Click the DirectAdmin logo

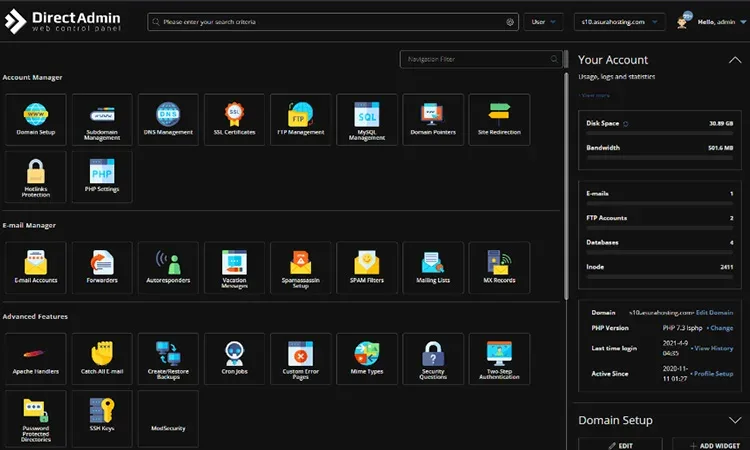[62, 22]
